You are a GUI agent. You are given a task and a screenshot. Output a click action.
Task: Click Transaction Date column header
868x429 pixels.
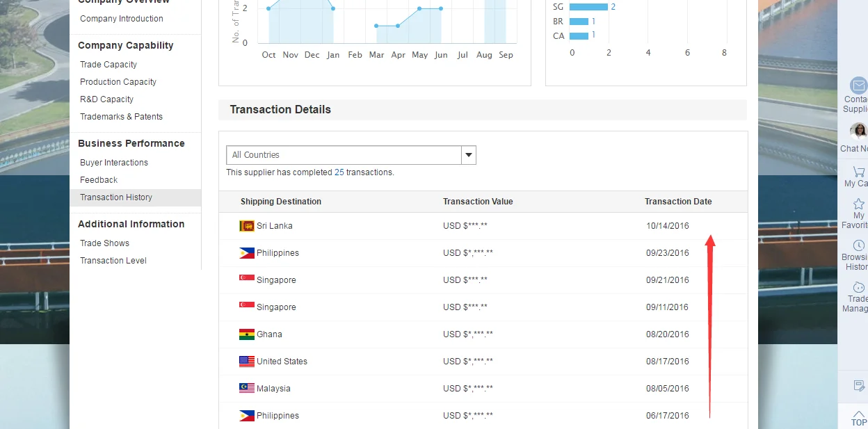(678, 202)
